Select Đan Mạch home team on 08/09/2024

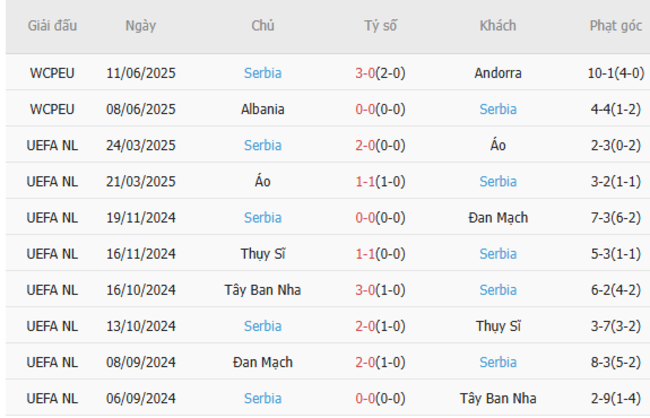[262, 361]
